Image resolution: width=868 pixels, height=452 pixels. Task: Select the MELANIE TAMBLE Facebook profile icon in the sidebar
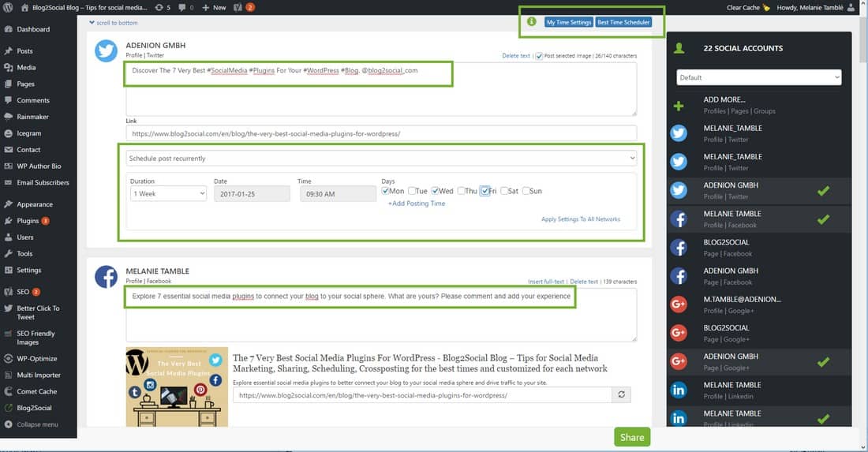679,219
